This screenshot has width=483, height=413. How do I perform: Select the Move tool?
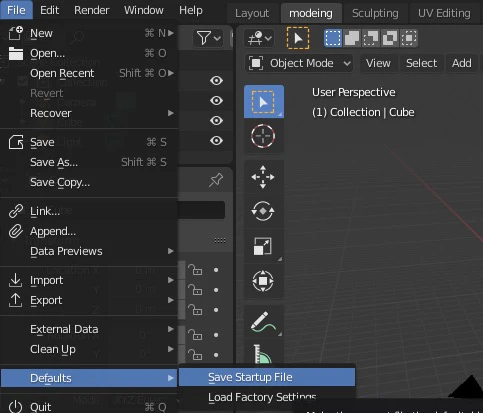[263, 177]
